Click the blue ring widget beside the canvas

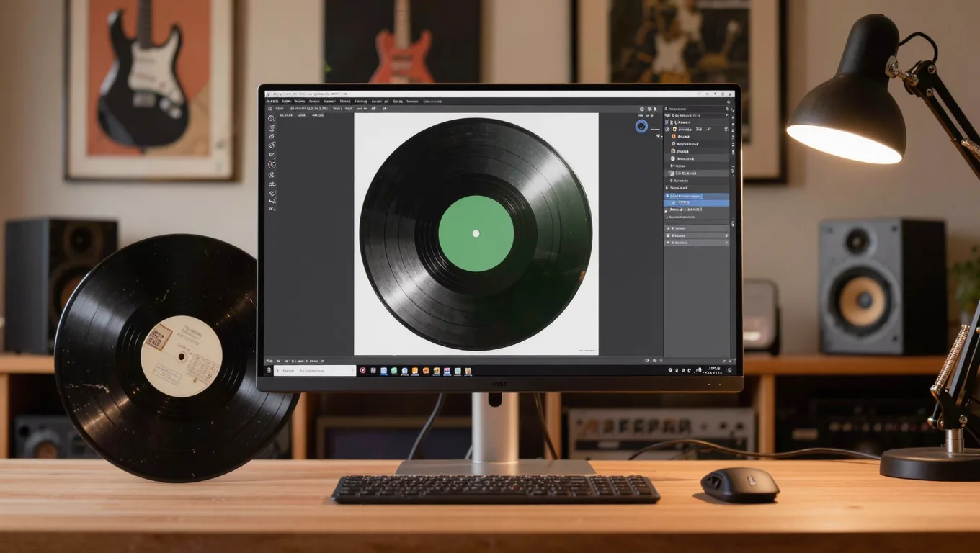[x=641, y=126]
